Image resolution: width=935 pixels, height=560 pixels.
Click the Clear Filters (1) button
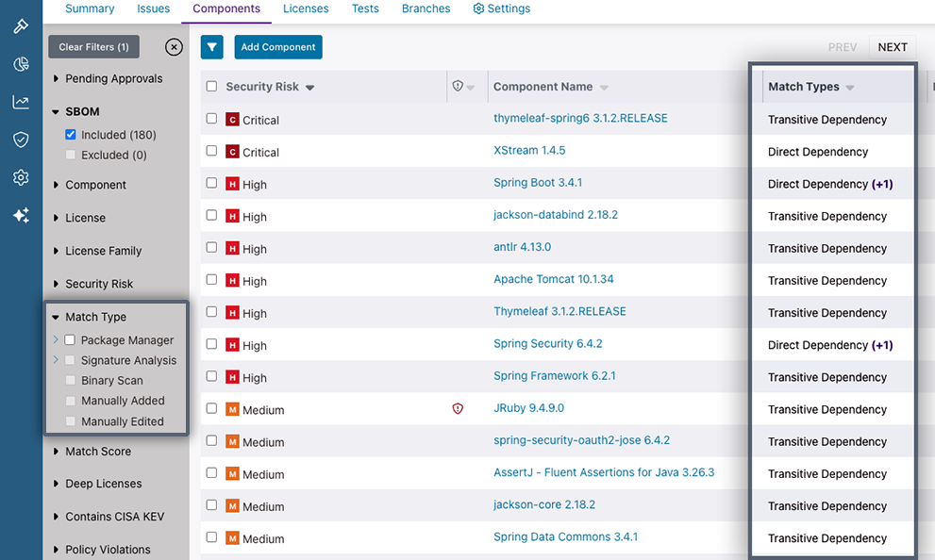click(93, 47)
